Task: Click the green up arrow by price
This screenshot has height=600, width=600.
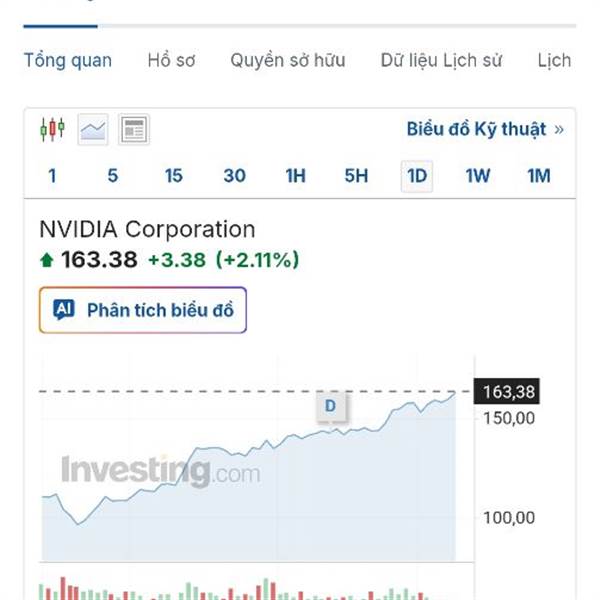Action: [47, 260]
